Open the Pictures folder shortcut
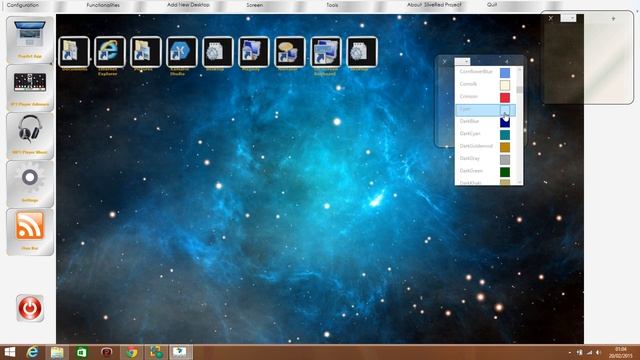The image size is (640, 360). [146, 52]
